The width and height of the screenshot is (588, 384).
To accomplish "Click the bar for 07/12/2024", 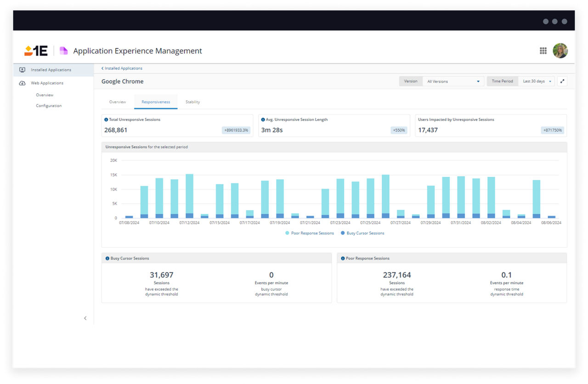I will click(189, 196).
